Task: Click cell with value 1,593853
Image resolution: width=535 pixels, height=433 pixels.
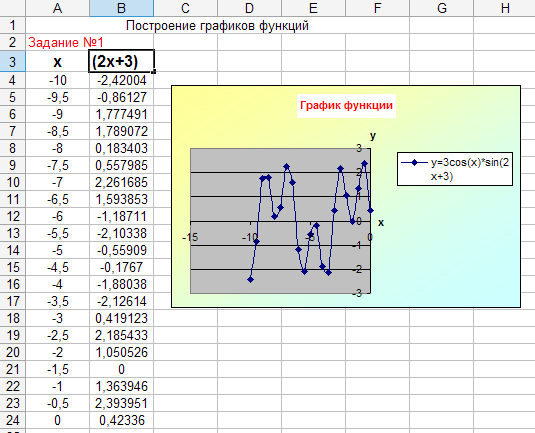Action: pyautogui.click(x=121, y=199)
